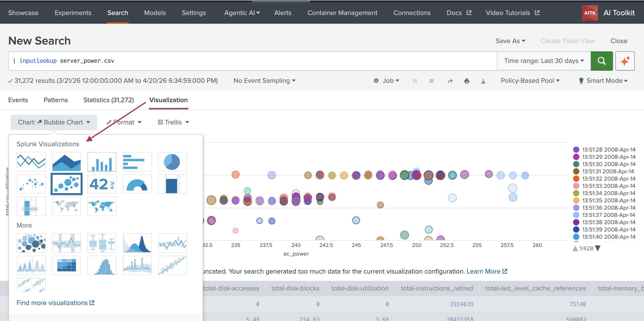
Task: Open the AI assistant sparkle button
Action: click(x=625, y=61)
